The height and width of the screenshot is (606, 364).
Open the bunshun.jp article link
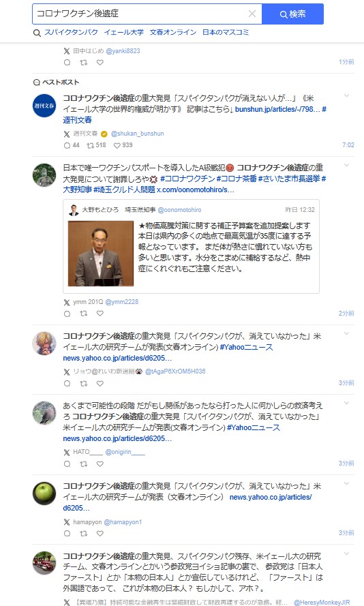pos(277,109)
